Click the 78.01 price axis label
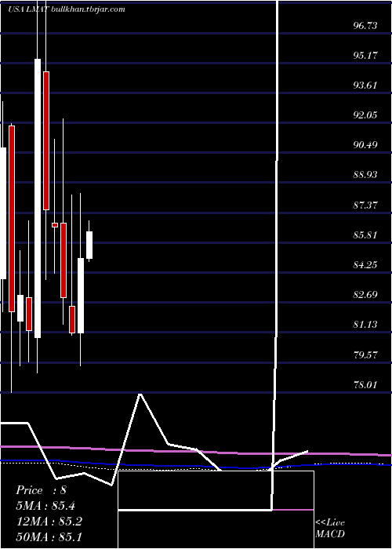 point(365,385)
